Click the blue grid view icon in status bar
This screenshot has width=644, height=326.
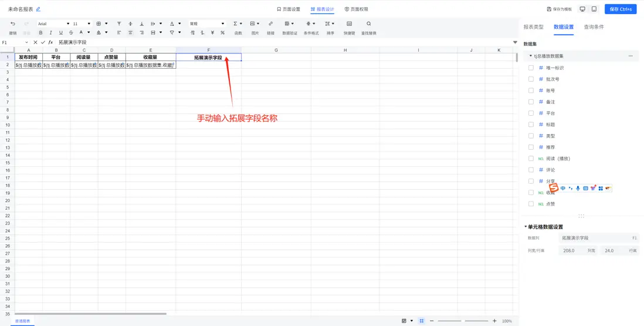coord(421,321)
